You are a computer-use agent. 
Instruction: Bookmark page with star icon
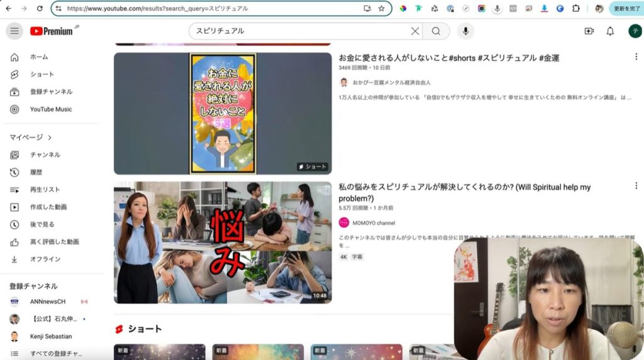point(381,9)
